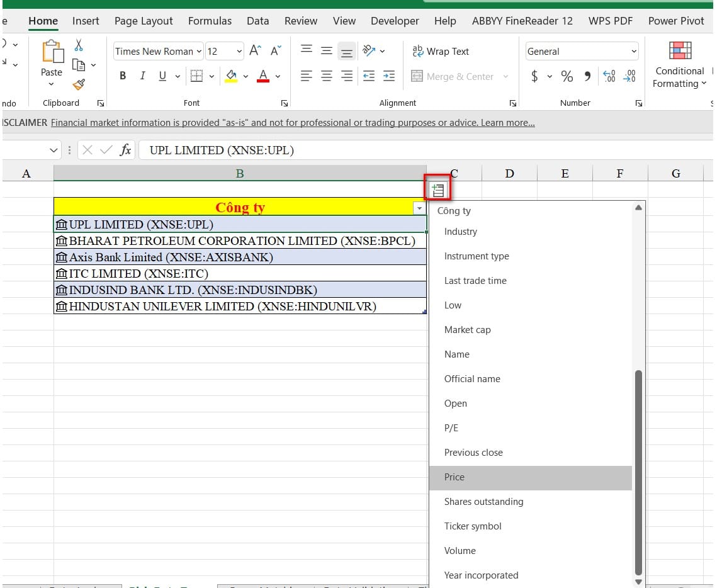
Task: Click the Insert Function fx icon
Action: click(x=126, y=150)
